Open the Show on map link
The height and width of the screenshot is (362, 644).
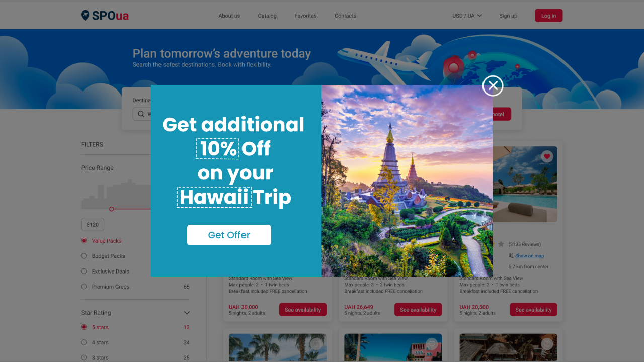529,256
